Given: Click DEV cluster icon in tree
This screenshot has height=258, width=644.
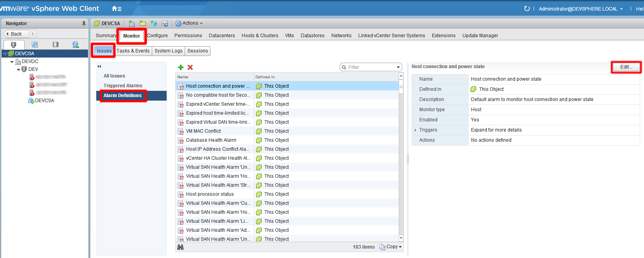Looking at the screenshot, I should click(24, 69).
